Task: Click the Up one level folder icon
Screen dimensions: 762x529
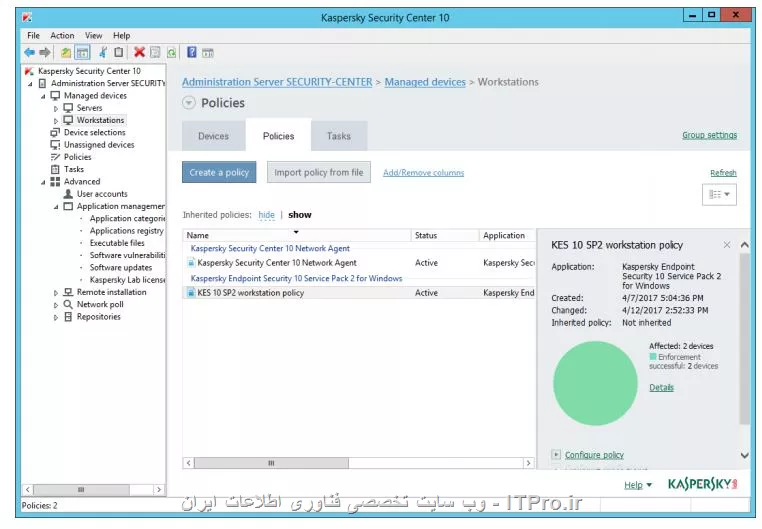Action: tap(66, 52)
